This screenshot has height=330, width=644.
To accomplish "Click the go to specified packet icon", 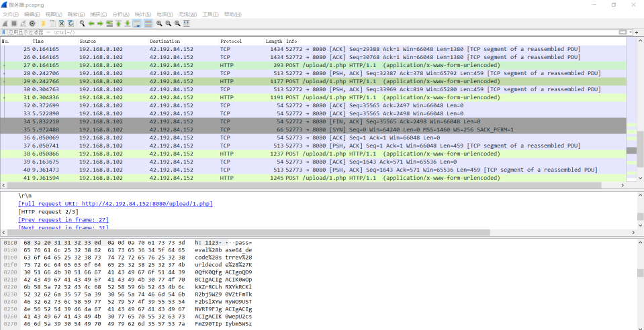I will (x=109, y=23).
